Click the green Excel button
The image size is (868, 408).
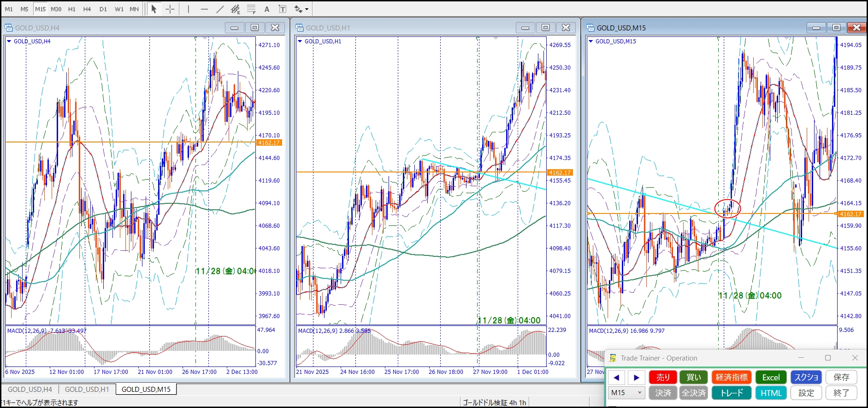[771, 377]
